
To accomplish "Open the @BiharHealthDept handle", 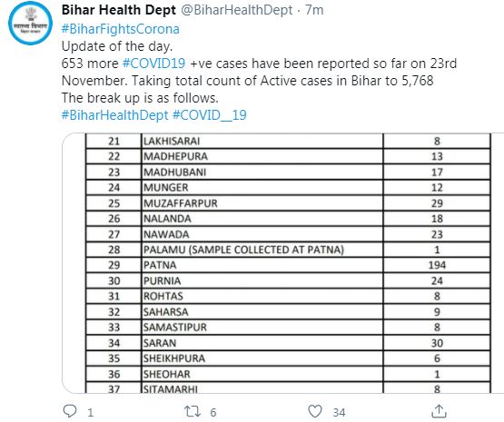I will (x=237, y=10).
